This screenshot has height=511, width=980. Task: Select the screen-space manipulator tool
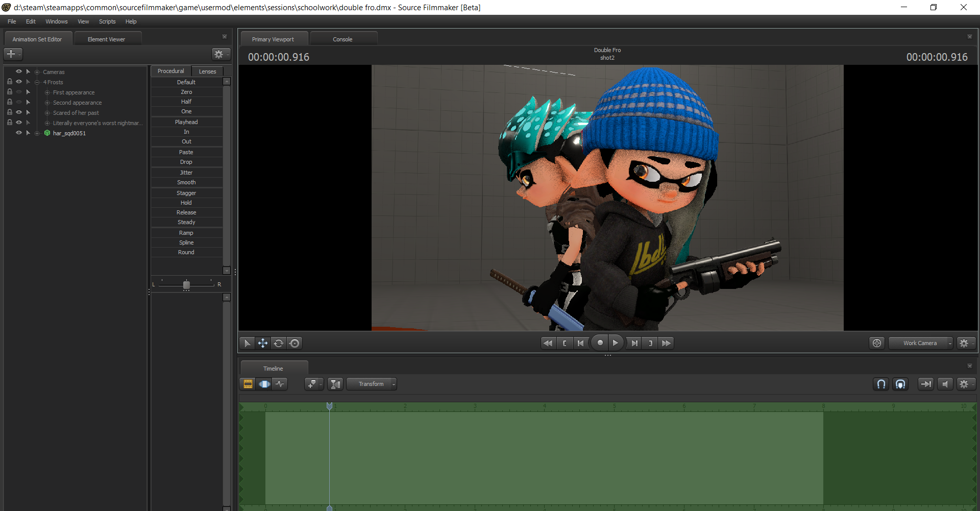tap(295, 343)
